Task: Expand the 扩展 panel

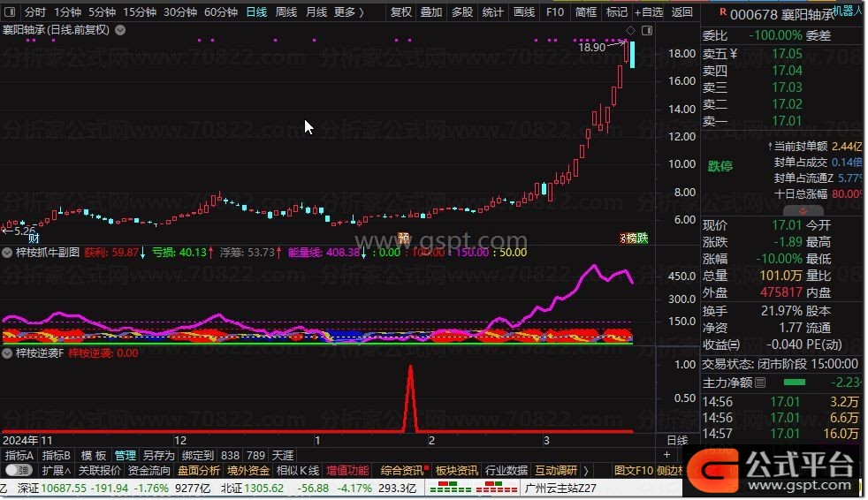Action: point(56,471)
